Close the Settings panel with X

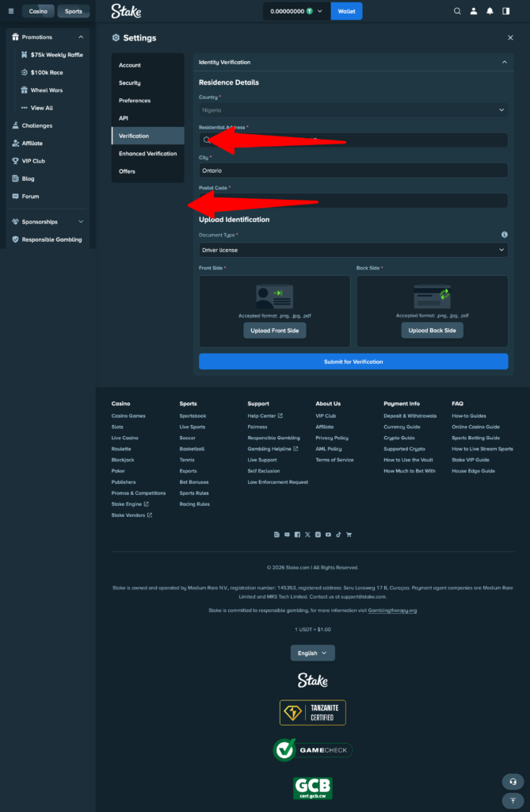[x=510, y=38]
